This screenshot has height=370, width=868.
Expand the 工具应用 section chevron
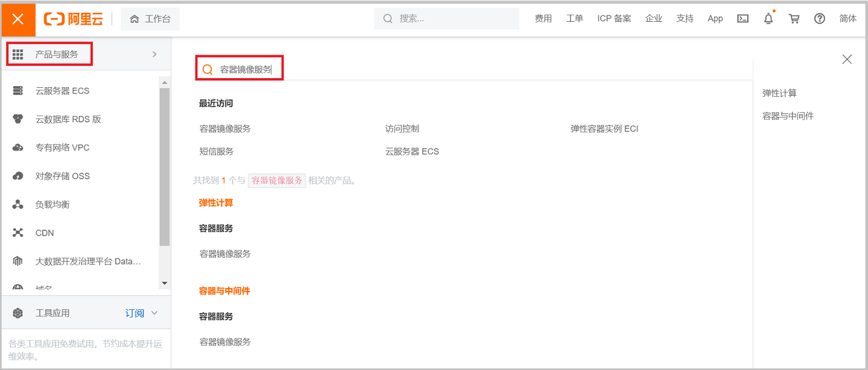coord(155,313)
